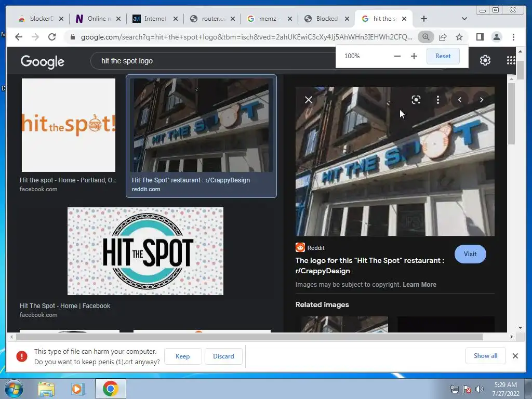
Task: Select the orange 'hit the spot!' logo thumbnail
Action: coord(69,125)
